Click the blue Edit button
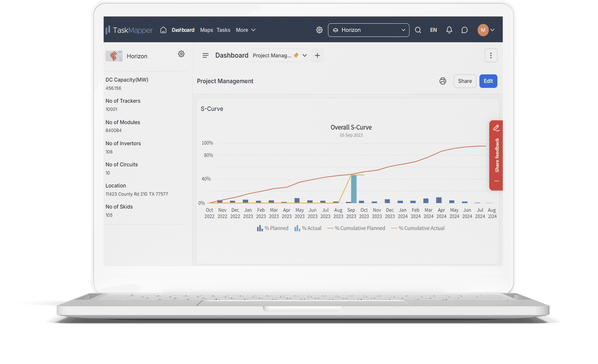The image size is (598, 364). pyautogui.click(x=488, y=81)
